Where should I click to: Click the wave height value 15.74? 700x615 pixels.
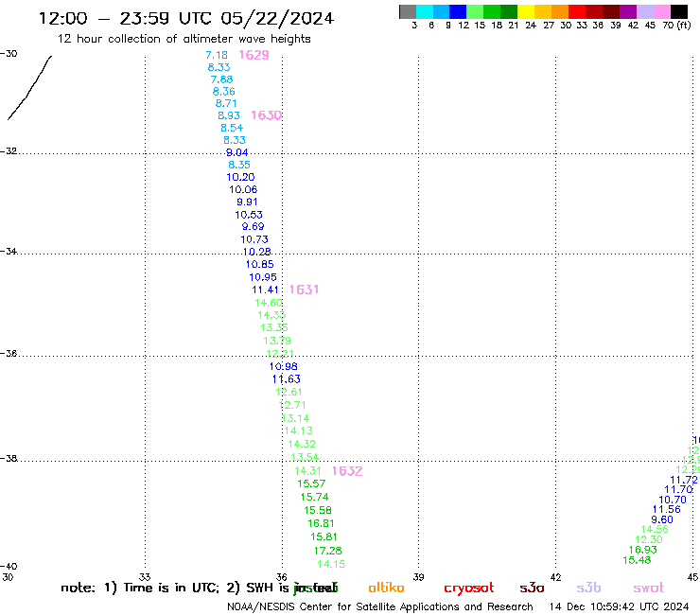point(315,497)
